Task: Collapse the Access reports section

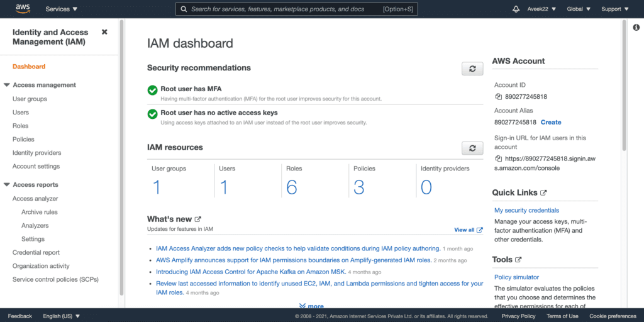Action: click(6, 185)
